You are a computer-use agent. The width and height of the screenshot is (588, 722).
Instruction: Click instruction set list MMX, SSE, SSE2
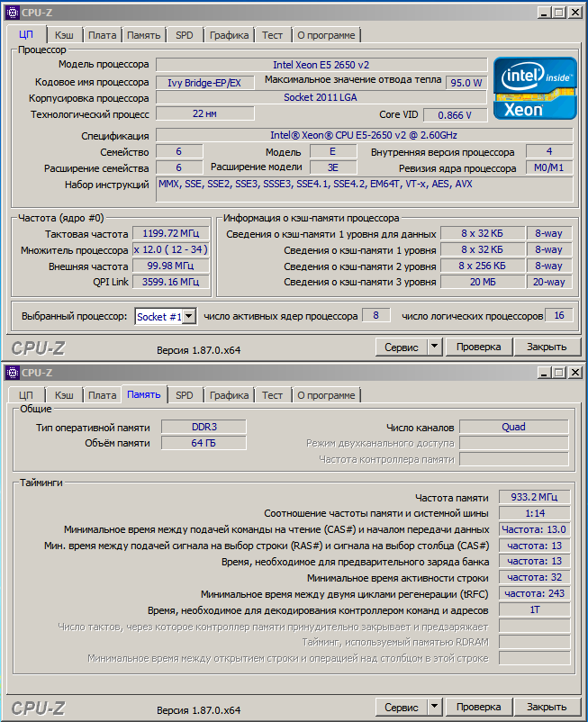[x=364, y=189]
